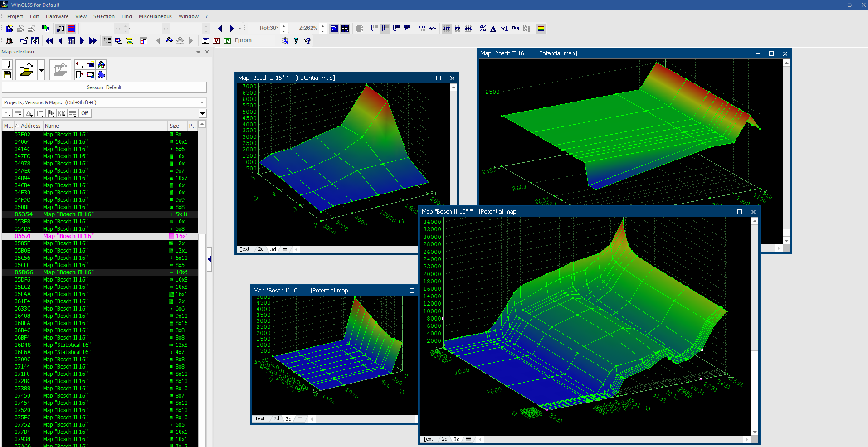Toggle the 255 decimal number format
Image resolution: width=868 pixels, height=447 pixels.
click(x=446, y=29)
